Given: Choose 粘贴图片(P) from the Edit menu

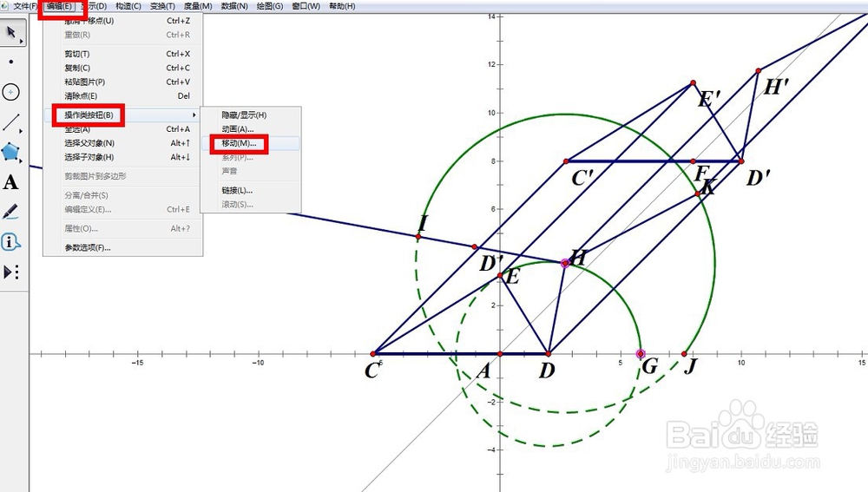Looking at the screenshot, I should point(123,82).
